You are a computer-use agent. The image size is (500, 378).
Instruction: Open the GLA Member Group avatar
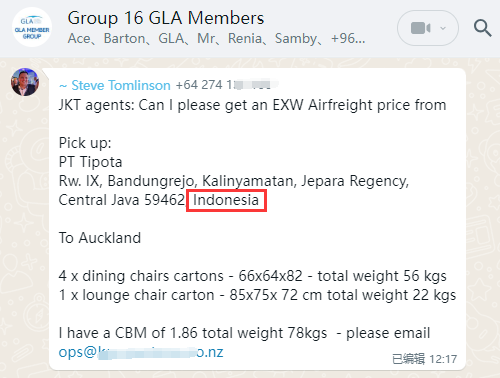click(x=32, y=27)
